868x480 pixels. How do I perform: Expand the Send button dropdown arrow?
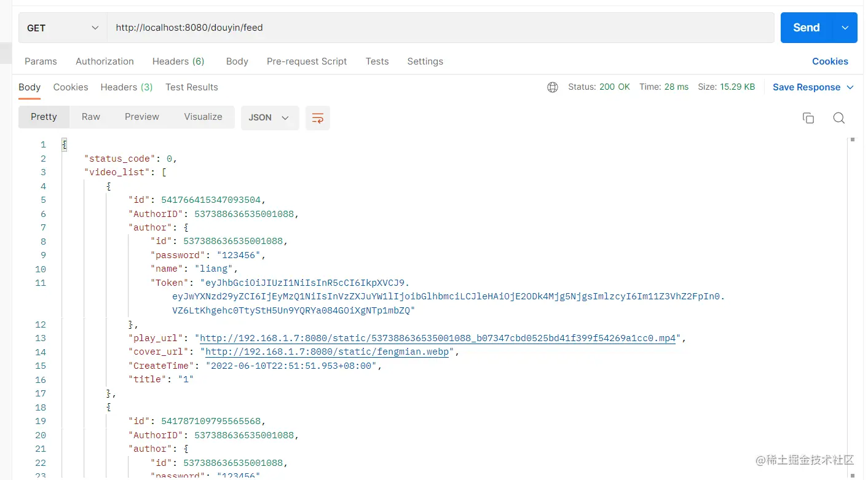pyautogui.click(x=845, y=28)
